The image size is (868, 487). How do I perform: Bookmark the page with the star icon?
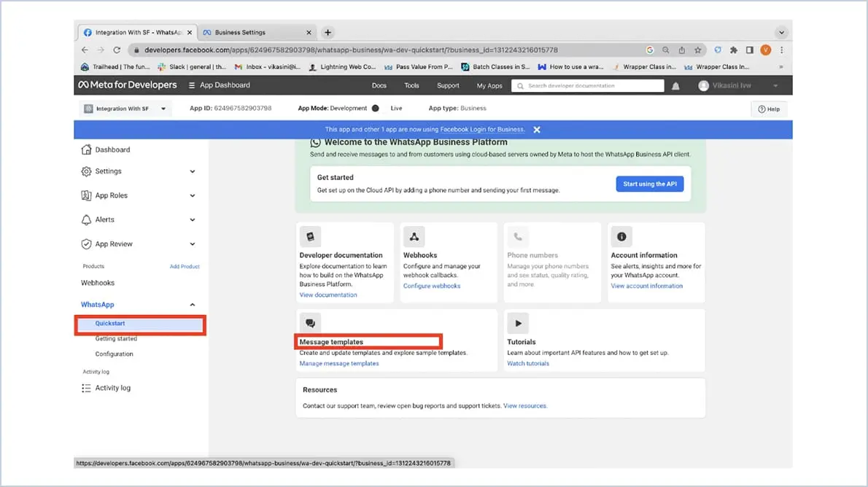click(698, 50)
